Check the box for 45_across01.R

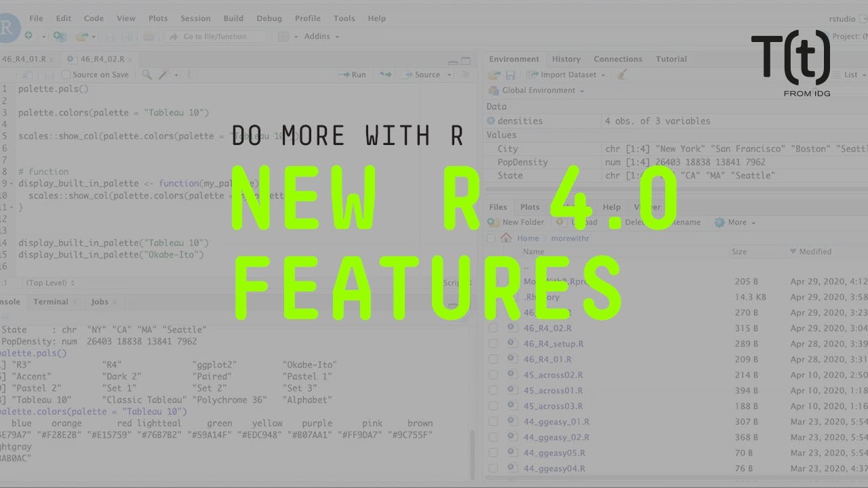point(493,390)
